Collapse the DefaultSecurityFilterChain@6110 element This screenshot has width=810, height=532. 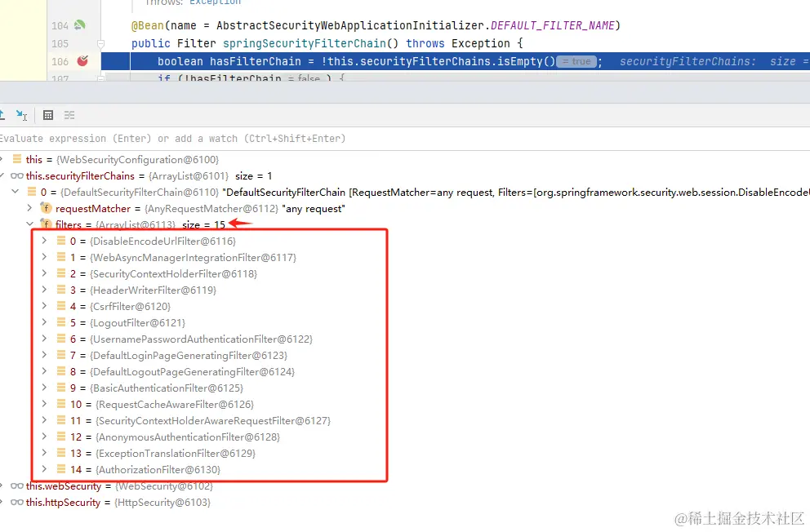click(x=16, y=192)
